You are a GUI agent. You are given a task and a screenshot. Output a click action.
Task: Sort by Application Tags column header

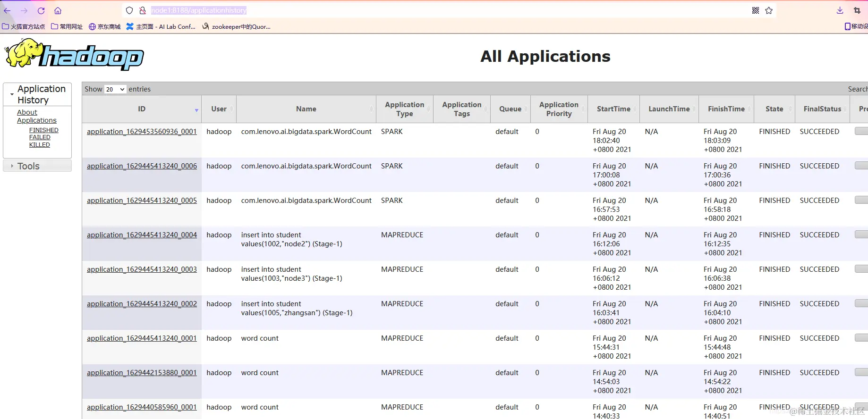pos(462,109)
